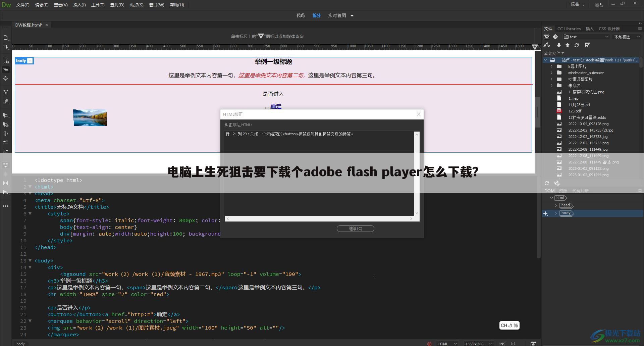Image resolution: width=644 pixels, height=346 pixels.
Task: Click 继续(C) button in HTML校正 dialog
Action: pyautogui.click(x=356, y=229)
